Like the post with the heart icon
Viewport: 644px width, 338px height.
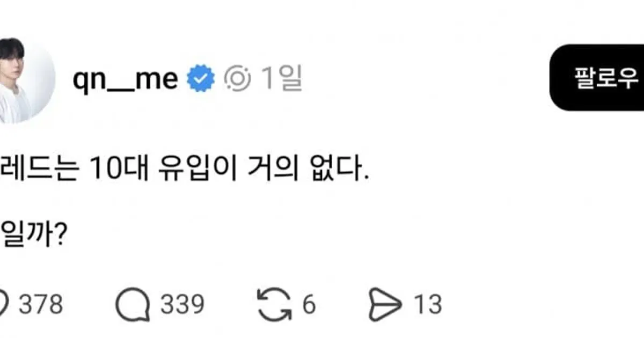click(4, 305)
